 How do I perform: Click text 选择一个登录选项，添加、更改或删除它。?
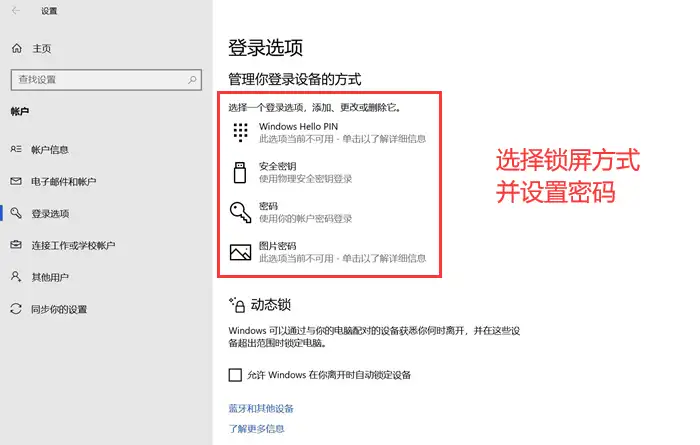pyautogui.click(x=315, y=108)
